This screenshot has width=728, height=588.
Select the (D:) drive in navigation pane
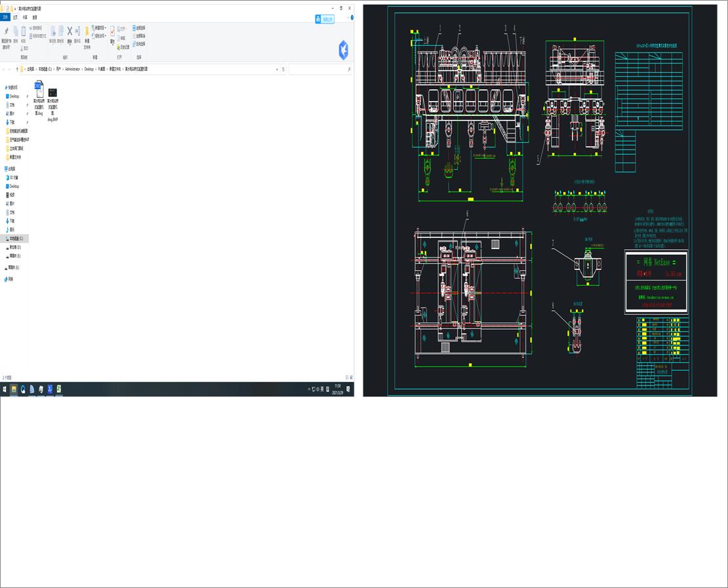click(14, 247)
